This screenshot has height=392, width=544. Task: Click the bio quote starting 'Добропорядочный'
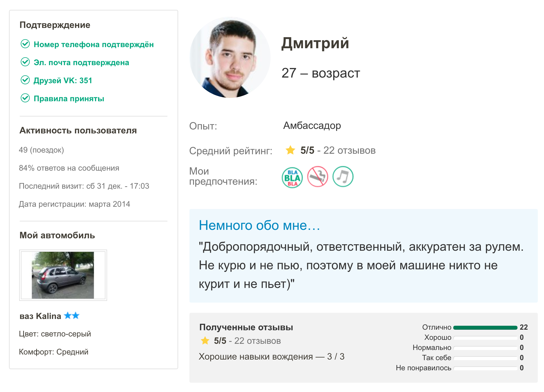pyautogui.click(x=361, y=265)
